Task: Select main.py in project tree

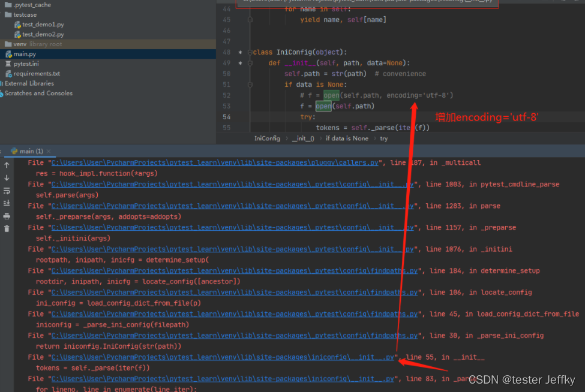Action: pyautogui.click(x=25, y=54)
